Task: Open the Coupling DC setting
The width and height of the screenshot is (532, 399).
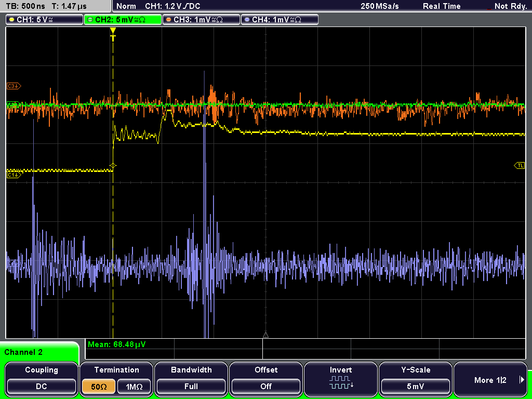Action: pyautogui.click(x=42, y=386)
